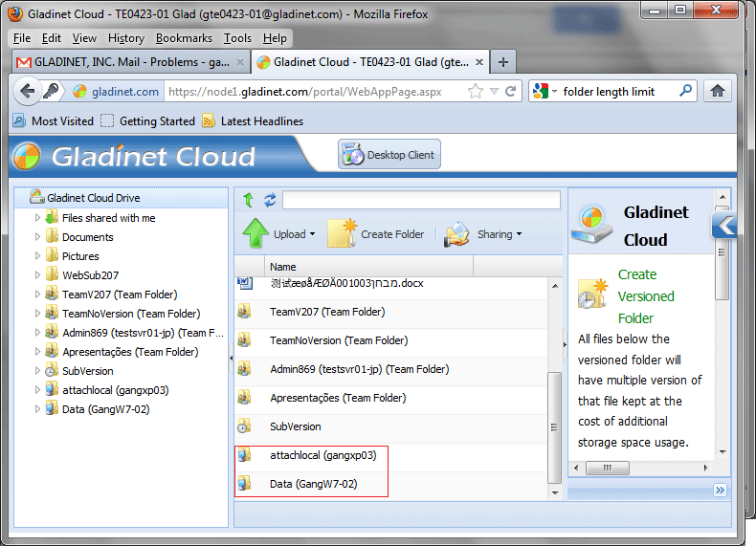Viewport: 756px width, 546px height.
Task: Open the Edit menu
Action: pyautogui.click(x=51, y=38)
